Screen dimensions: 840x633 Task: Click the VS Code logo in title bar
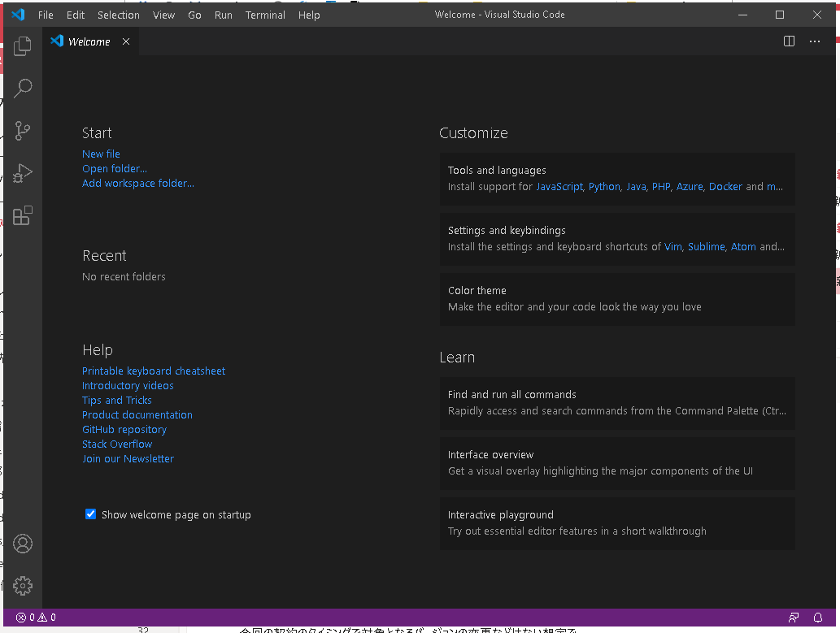pos(18,15)
